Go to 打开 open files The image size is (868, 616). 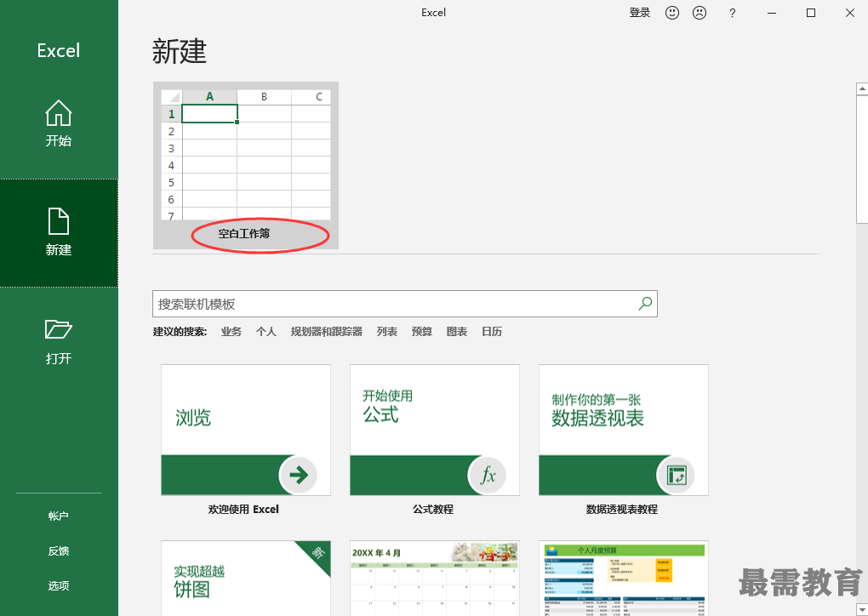[59, 341]
